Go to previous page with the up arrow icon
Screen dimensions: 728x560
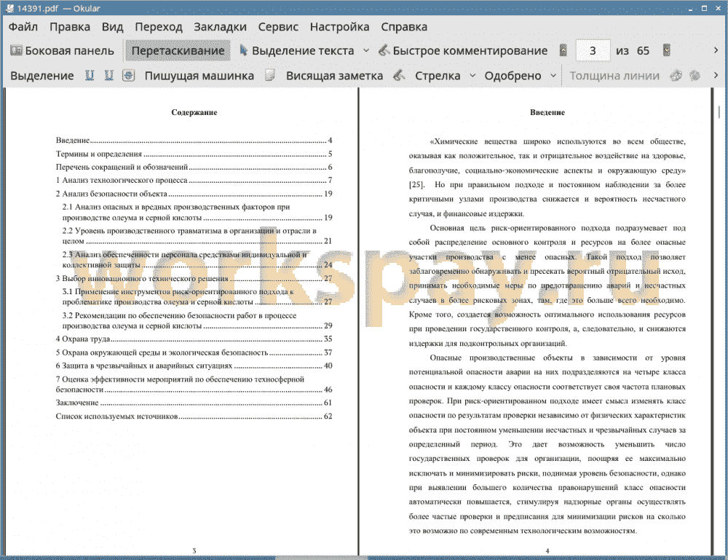tap(563, 50)
